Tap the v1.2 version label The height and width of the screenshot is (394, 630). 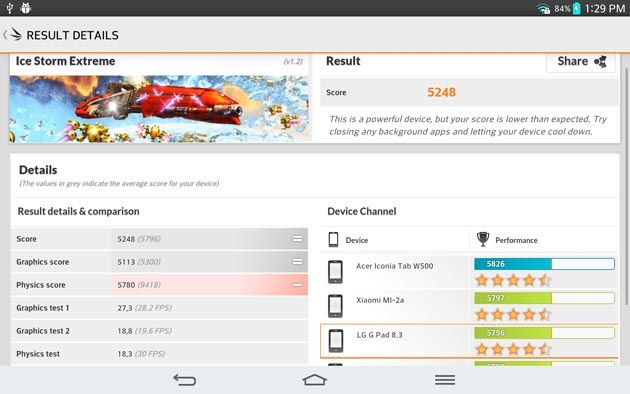[x=293, y=61]
